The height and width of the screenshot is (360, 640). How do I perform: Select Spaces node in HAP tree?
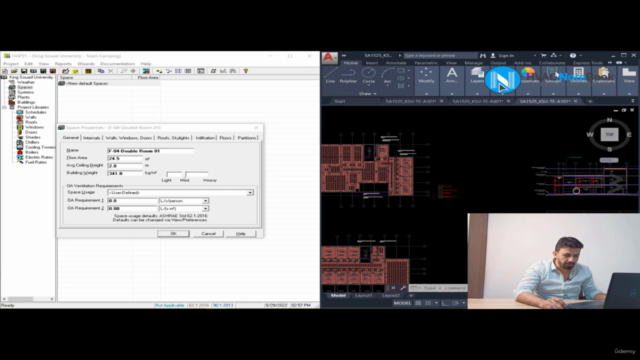[24, 87]
